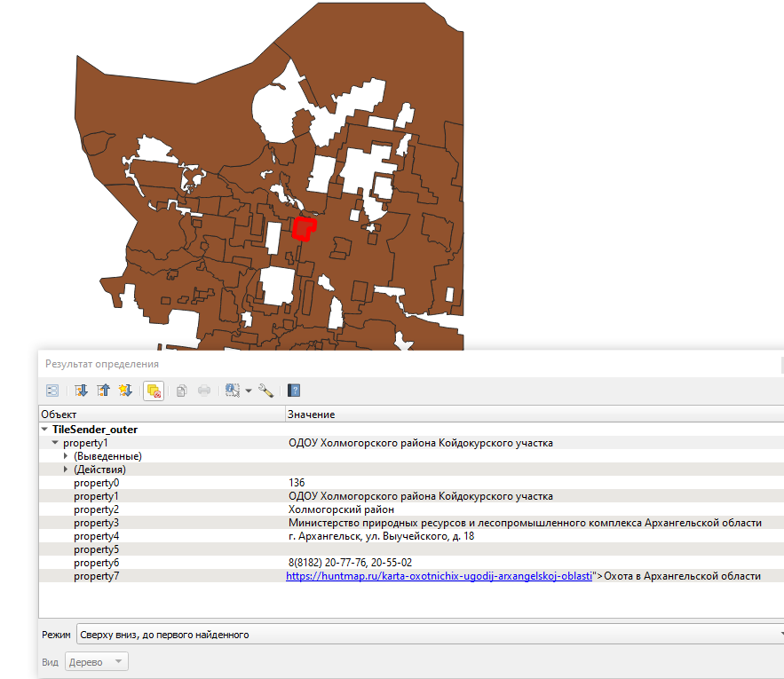
Task: Click the Collapse Tree icon
Action: click(103, 390)
